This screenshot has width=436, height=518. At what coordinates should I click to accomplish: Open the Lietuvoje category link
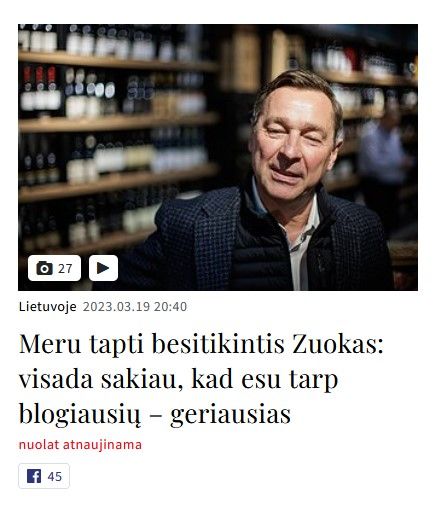(48, 307)
